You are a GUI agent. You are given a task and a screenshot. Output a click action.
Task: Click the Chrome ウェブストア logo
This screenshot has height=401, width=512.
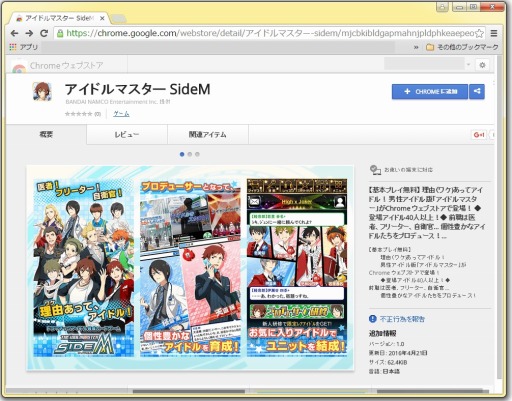(57, 66)
